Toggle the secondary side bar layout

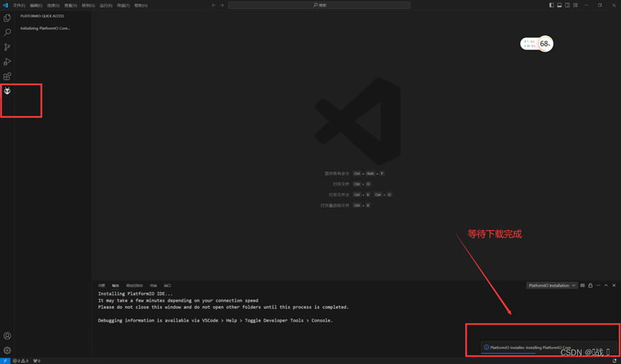567,5
